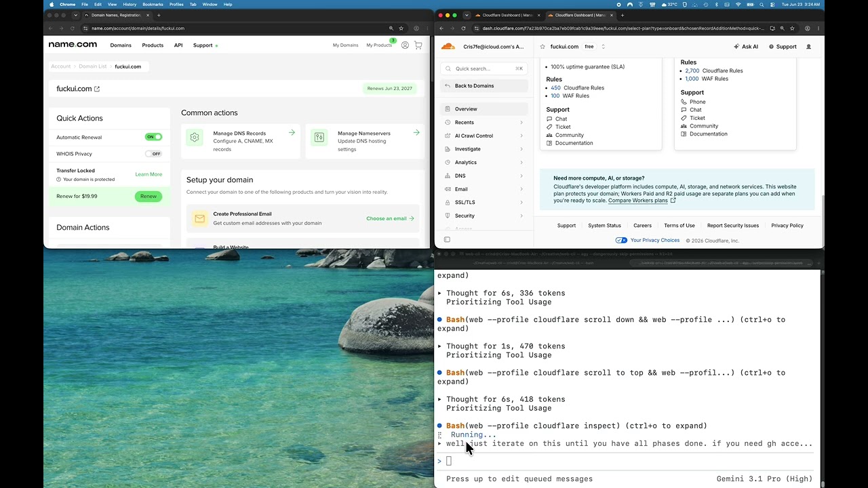Click the Cloudflare logo in dashboard header

(448, 47)
